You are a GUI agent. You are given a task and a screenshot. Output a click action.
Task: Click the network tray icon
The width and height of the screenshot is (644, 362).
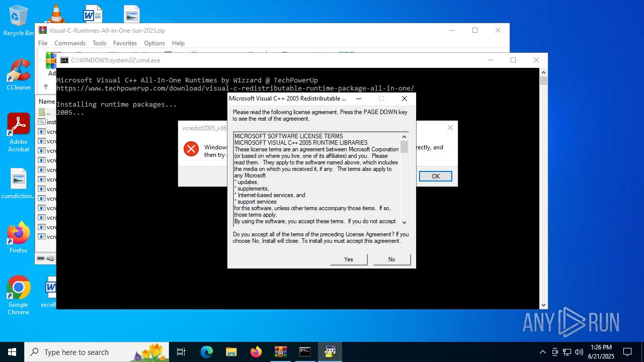pos(567,352)
